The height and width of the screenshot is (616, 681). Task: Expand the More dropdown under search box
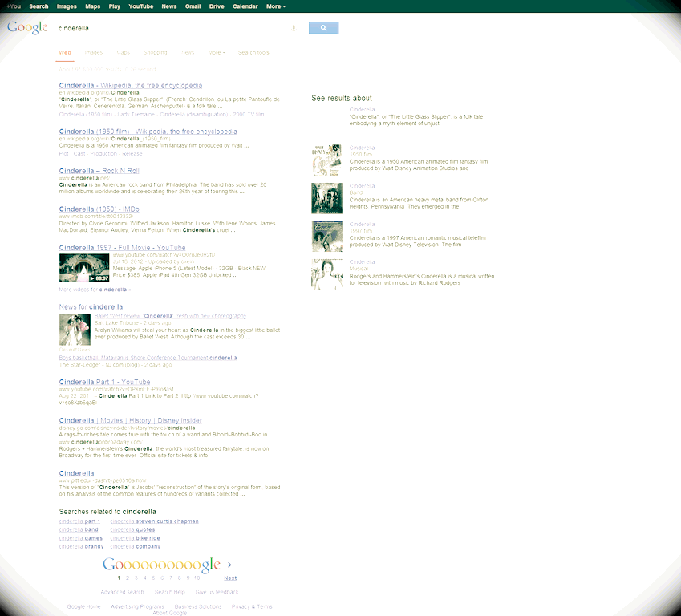217,53
